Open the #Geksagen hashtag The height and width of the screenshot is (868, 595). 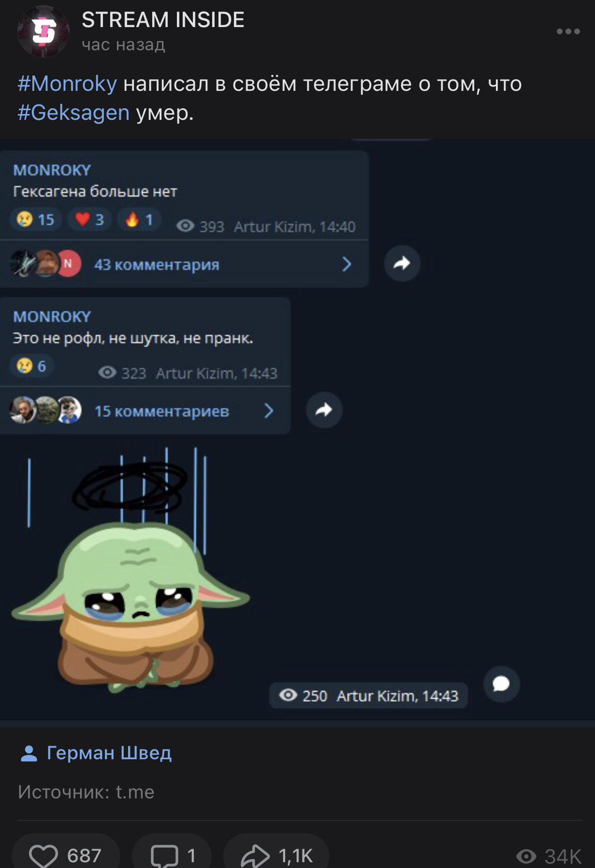click(73, 113)
